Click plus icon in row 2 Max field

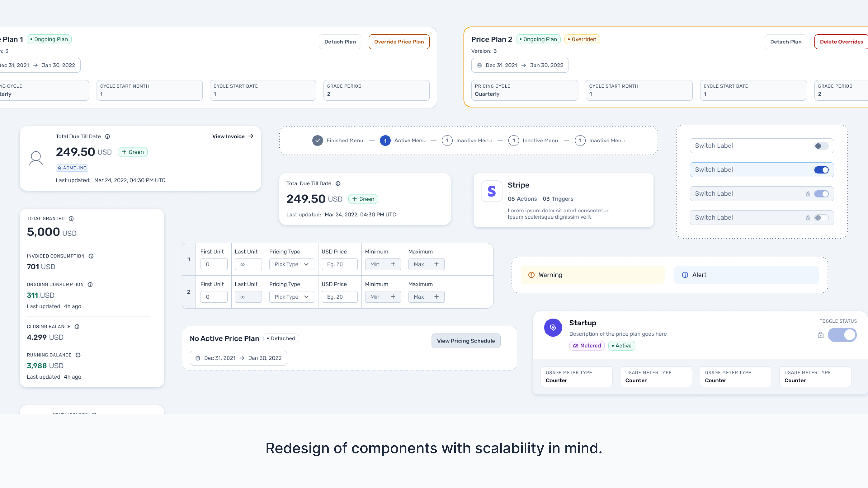[x=436, y=297]
